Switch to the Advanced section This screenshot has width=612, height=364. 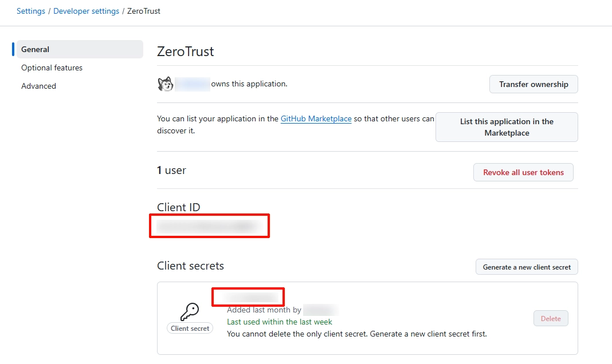pos(39,86)
